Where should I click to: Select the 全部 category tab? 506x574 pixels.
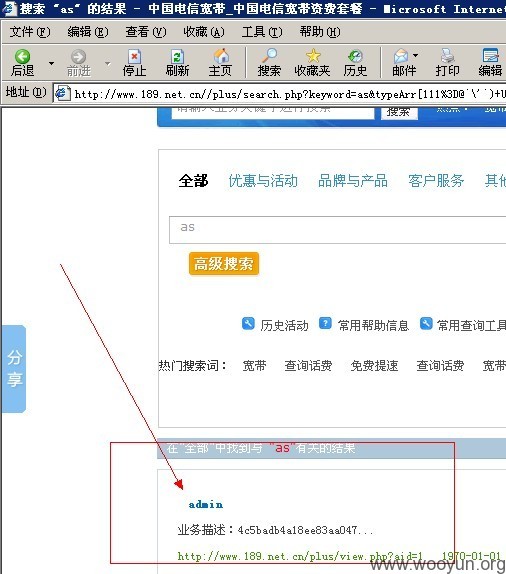tap(193, 181)
